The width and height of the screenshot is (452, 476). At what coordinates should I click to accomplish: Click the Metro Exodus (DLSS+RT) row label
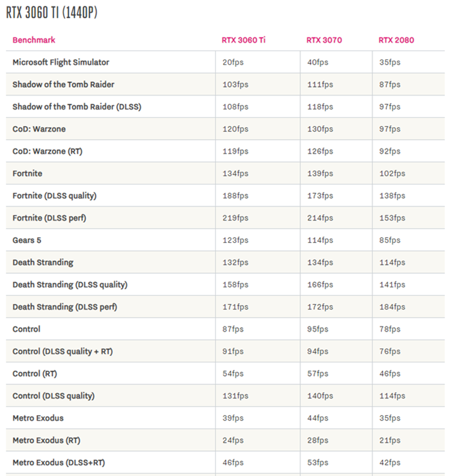click(x=59, y=463)
